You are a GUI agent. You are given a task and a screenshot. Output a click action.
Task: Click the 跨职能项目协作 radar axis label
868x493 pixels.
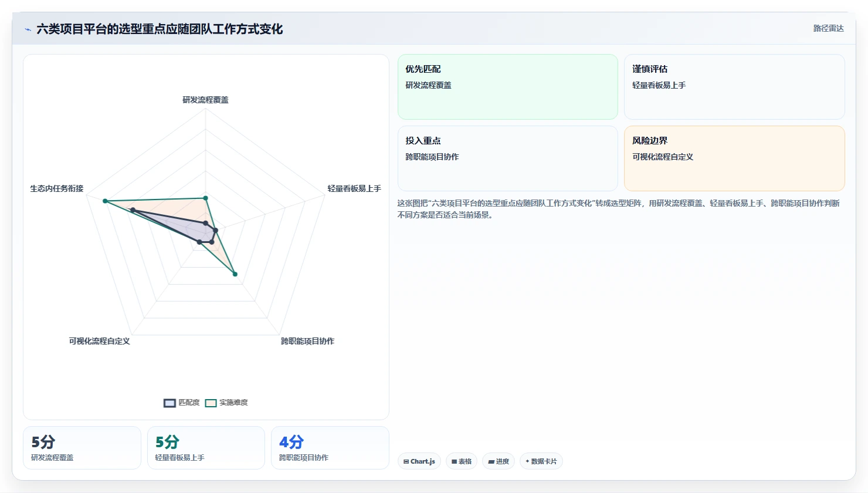307,341
